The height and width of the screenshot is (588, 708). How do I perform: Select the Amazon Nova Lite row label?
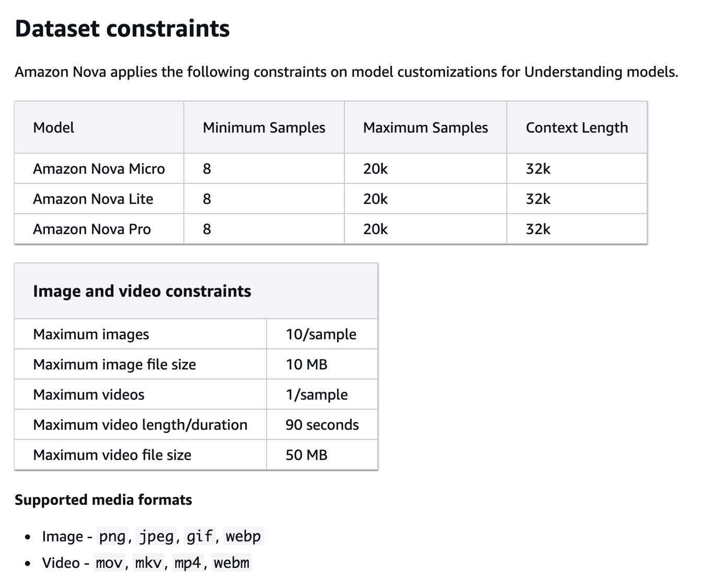pyautogui.click(x=93, y=199)
